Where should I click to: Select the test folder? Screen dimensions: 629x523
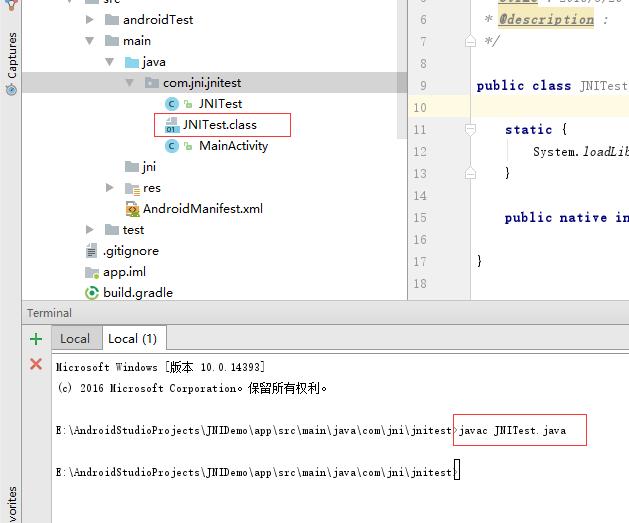coord(133,229)
